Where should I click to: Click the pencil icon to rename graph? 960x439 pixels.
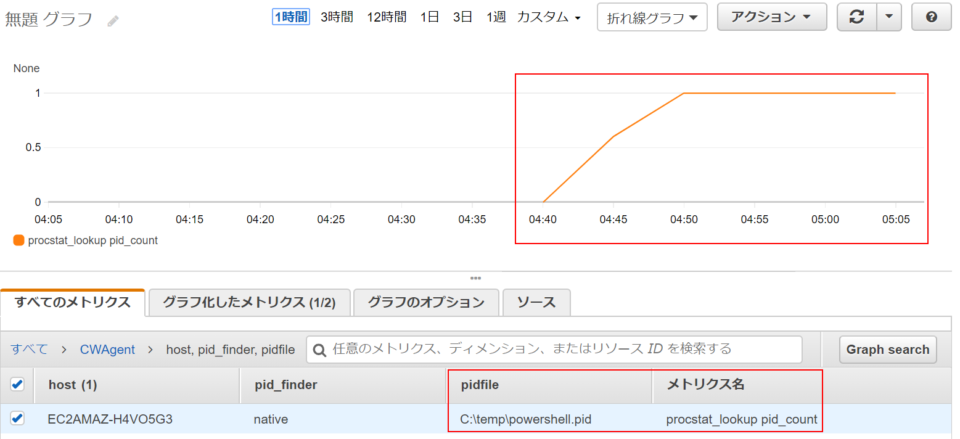113,20
